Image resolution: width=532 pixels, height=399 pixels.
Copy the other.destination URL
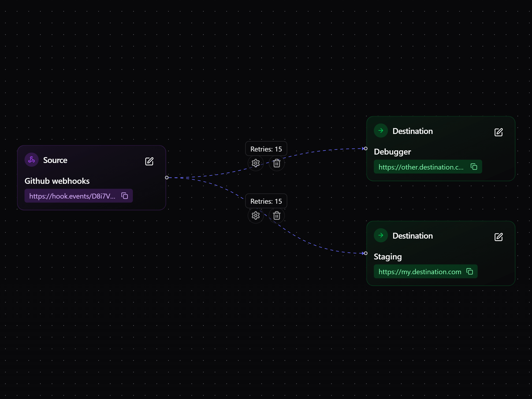[x=474, y=166]
